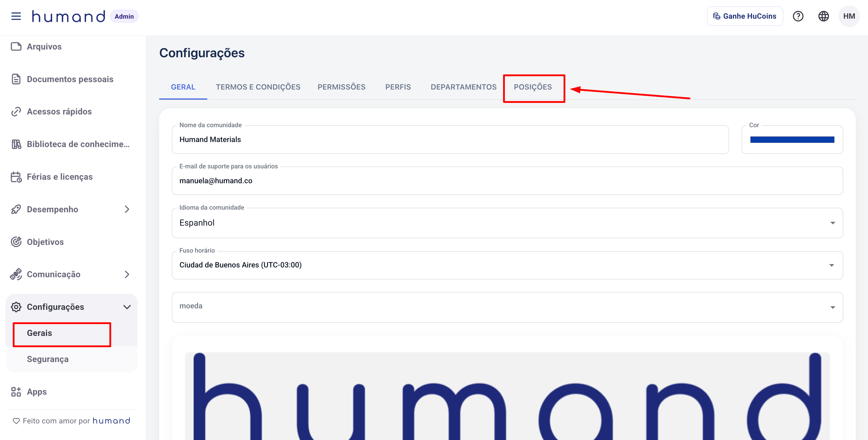Click the coins icon in Ganhe HuCoins

point(717,16)
